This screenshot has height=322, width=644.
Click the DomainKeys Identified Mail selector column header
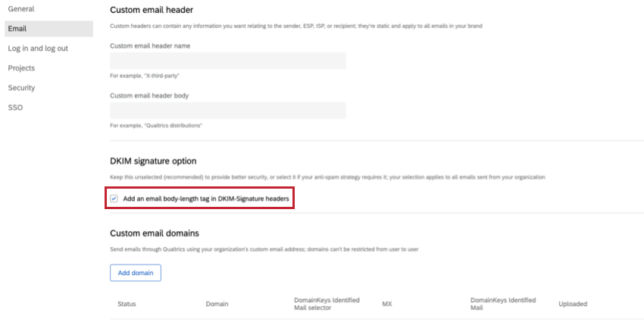[327, 304]
